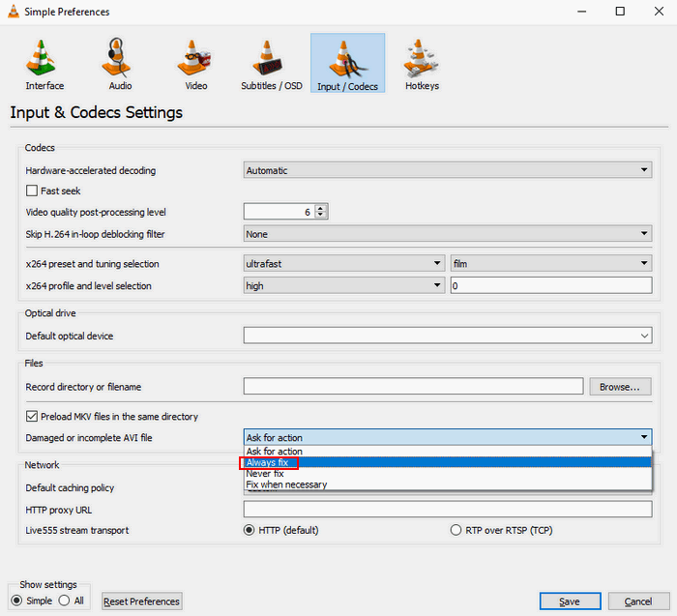Open the Hotkeys cone icon

tap(421, 58)
